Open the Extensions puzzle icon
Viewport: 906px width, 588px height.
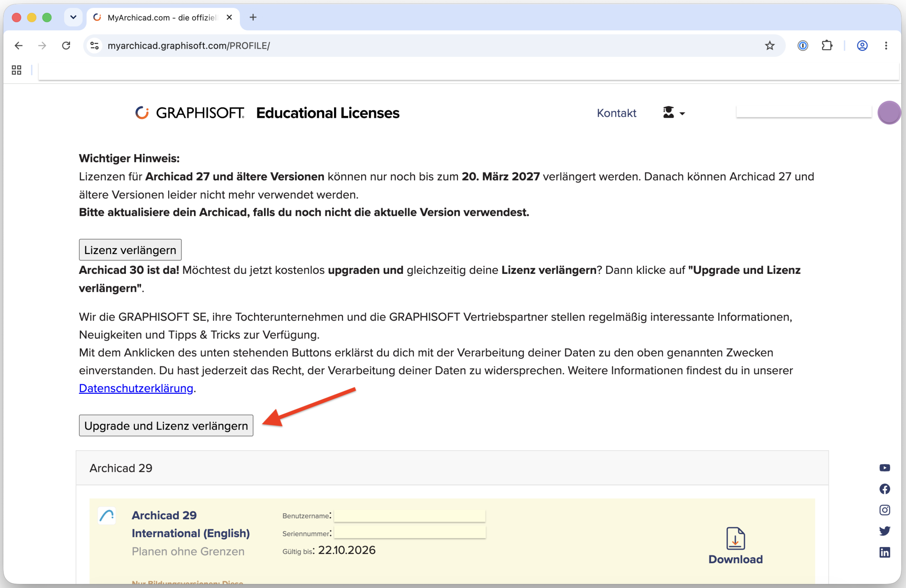click(x=827, y=46)
